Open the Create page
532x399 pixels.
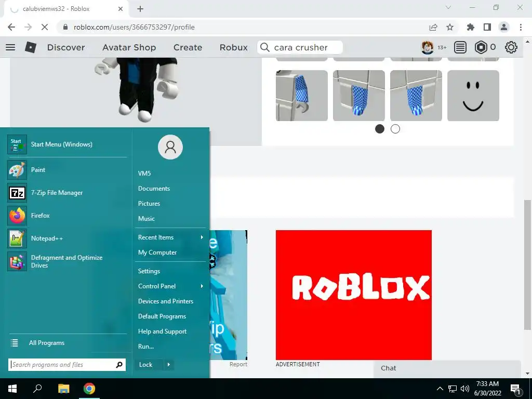[188, 47]
